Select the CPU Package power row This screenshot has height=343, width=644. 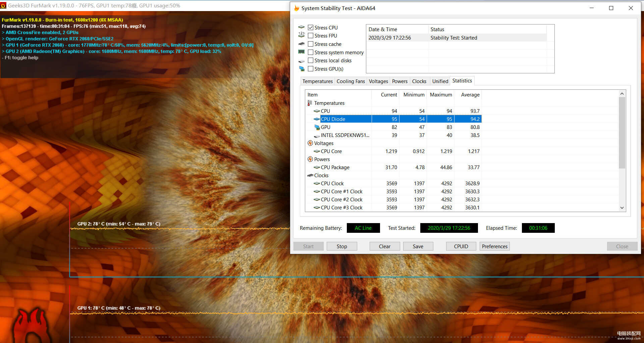pos(393,167)
